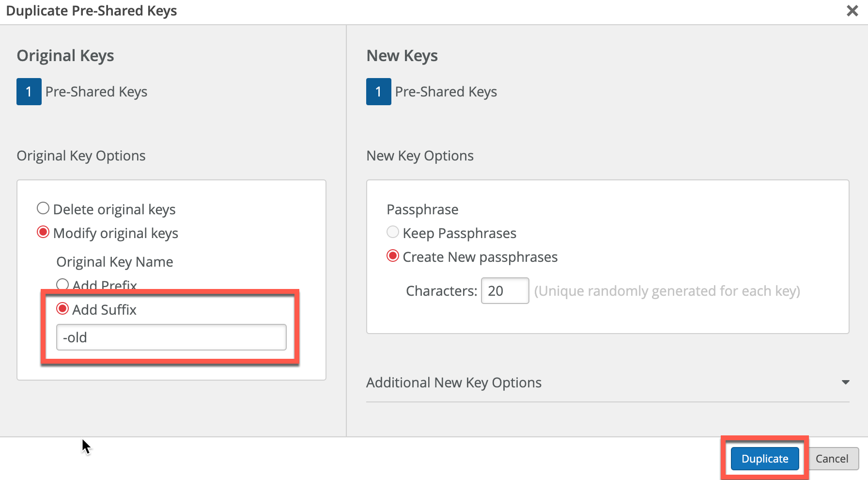
Task: Click Pre-Shared Keys label under New Keys
Action: (x=446, y=92)
